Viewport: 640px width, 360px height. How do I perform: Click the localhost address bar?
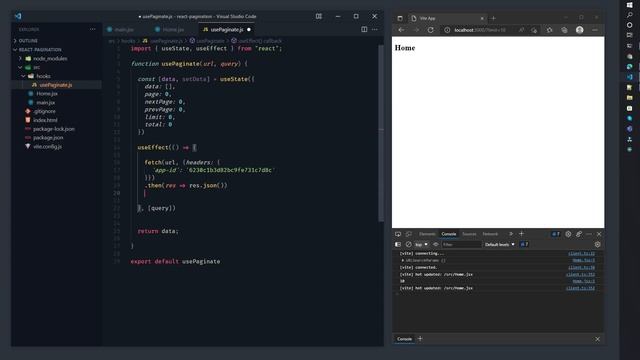[480, 30]
